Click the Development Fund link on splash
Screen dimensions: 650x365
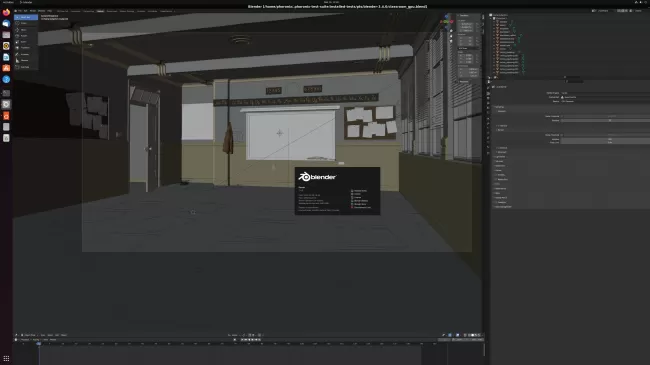(x=361, y=207)
